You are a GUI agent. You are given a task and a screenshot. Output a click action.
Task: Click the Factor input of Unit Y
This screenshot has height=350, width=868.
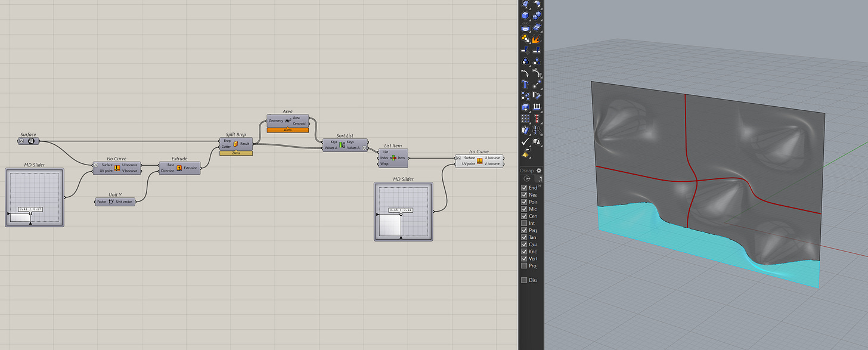coord(101,202)
